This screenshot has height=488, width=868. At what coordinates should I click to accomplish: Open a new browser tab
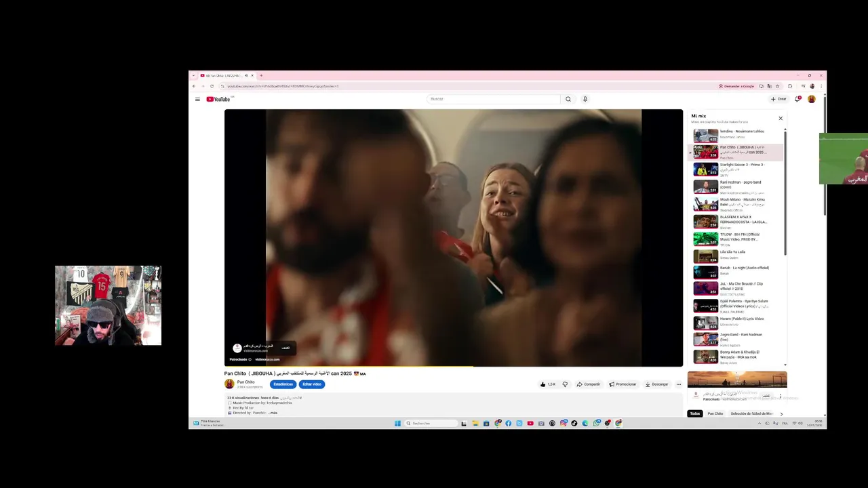261,75
